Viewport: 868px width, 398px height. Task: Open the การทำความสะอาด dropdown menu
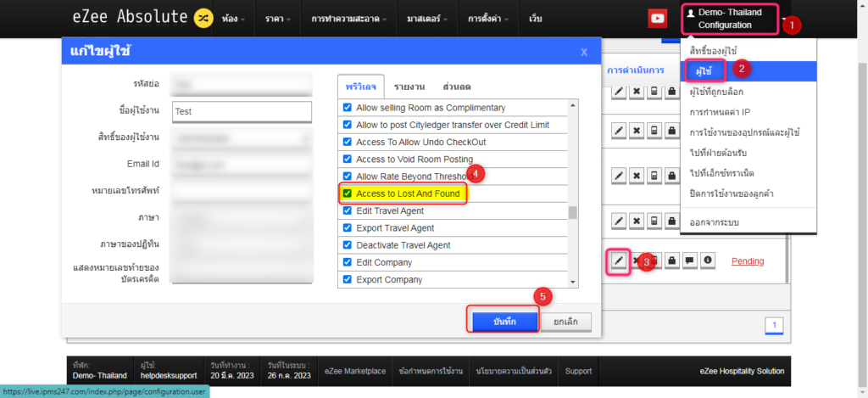point(348,19)
